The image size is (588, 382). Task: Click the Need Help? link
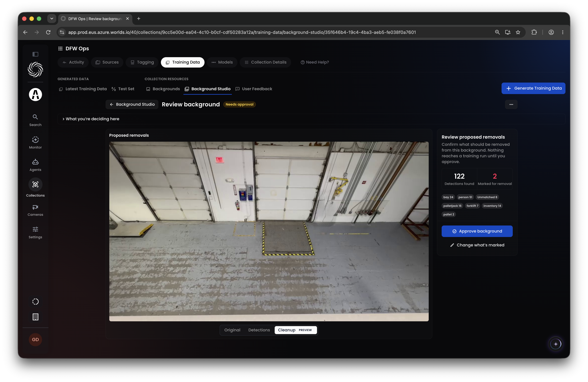tap(315, 62)
